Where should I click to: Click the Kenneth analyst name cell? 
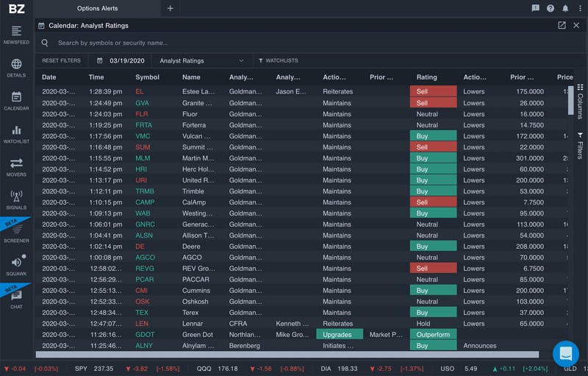click(293, 324)
